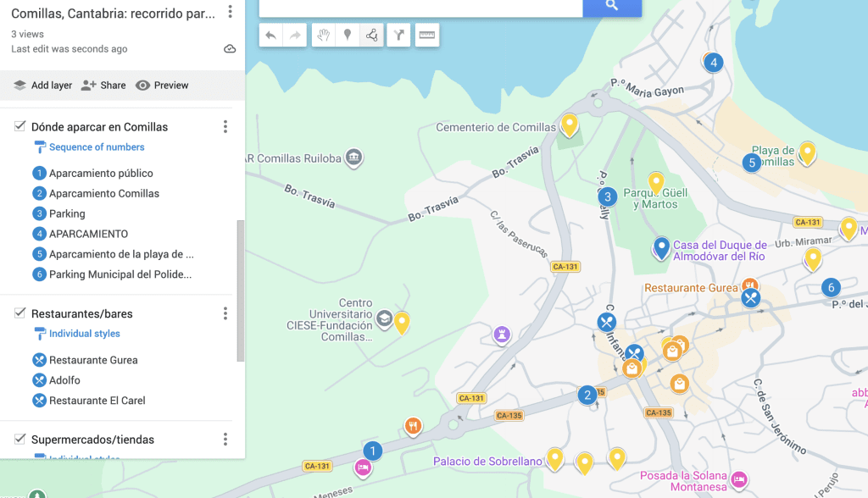
Task: Select the draw a line tool
Action: tap(371, 35)
